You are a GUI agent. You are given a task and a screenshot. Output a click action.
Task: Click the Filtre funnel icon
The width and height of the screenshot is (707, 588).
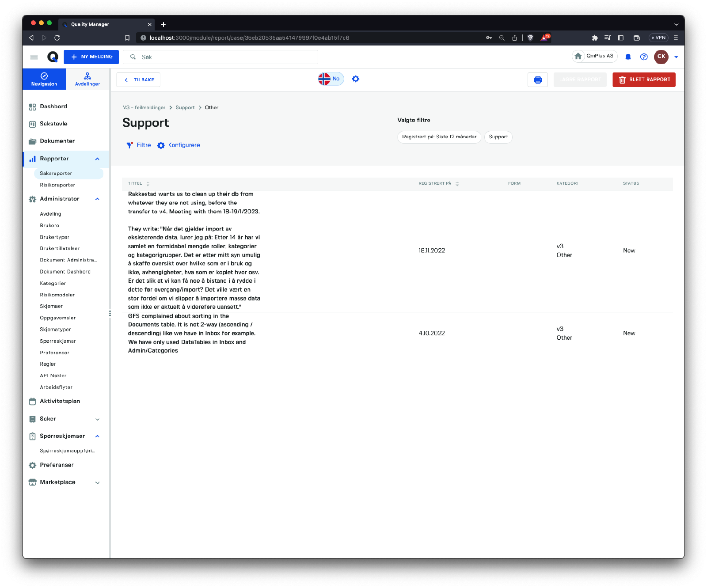tap(129, 145)
